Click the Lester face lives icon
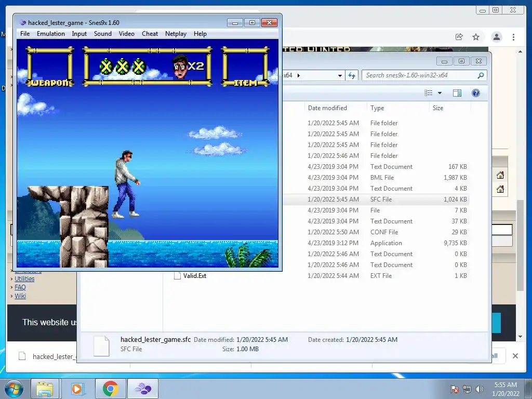Image resolution: width=532 pixels, height=399 pixels. coord(180,66)
